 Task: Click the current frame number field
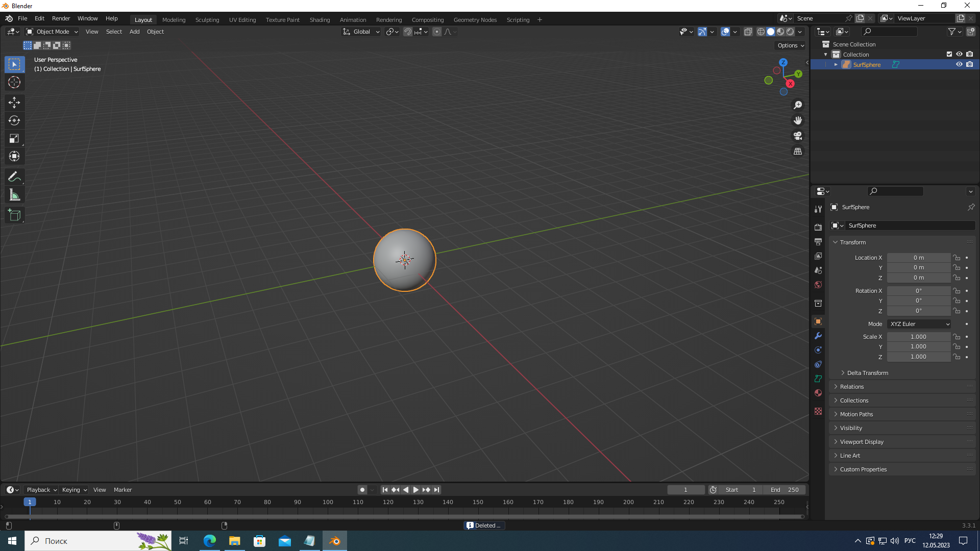tap(685, 490)
